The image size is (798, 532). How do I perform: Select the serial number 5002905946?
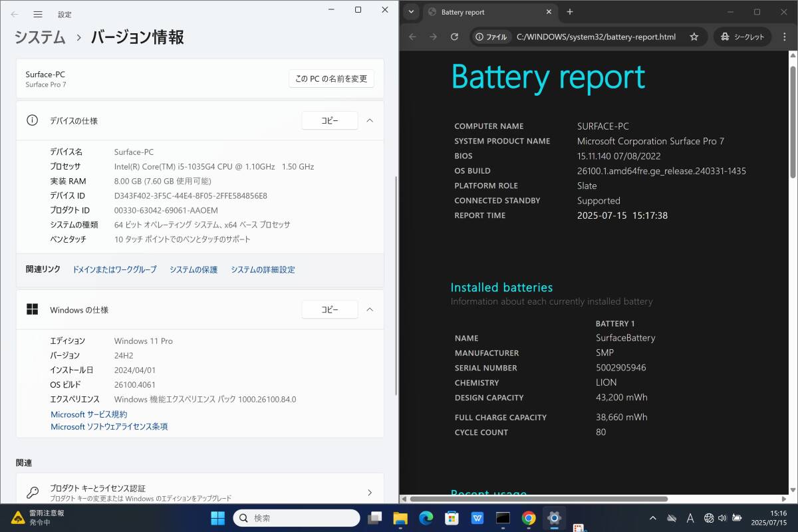point(620,368)
